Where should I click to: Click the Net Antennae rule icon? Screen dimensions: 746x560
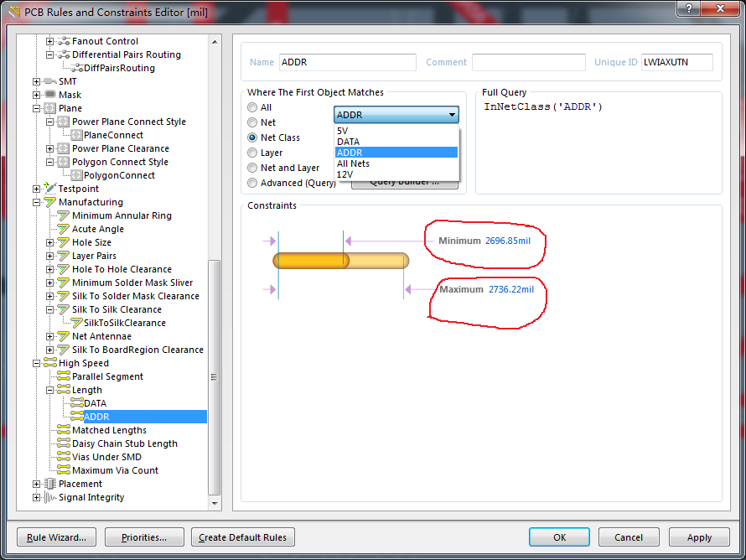pos(63,336)
